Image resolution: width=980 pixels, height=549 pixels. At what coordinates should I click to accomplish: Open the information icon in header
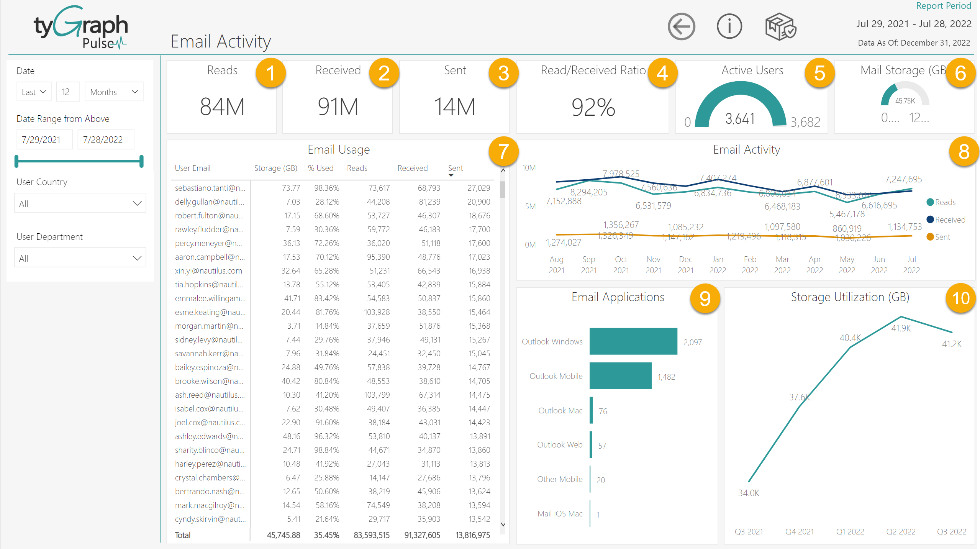pos(729,27)
